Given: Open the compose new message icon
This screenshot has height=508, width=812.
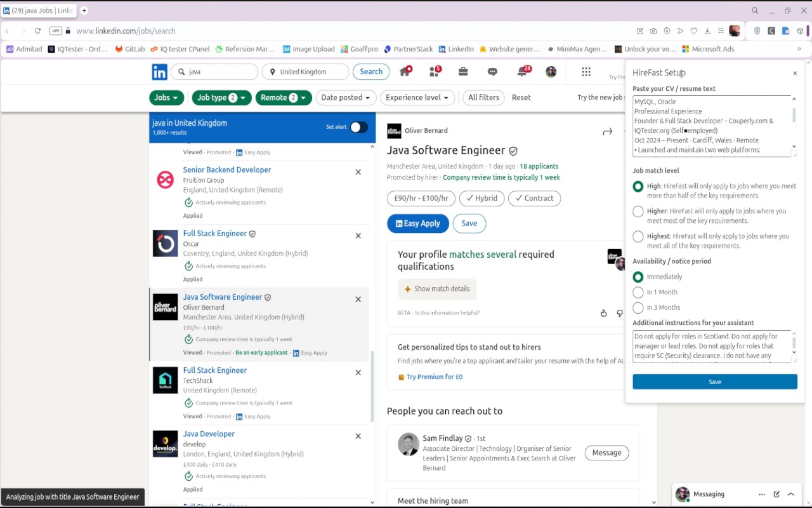Looking at the screenshot, I should coord(776,494).
